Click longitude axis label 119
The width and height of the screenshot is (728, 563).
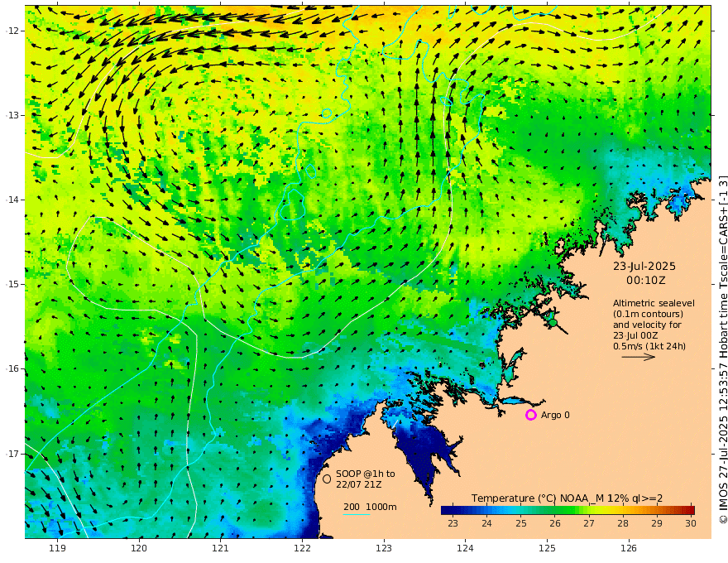tap(57, 548)
